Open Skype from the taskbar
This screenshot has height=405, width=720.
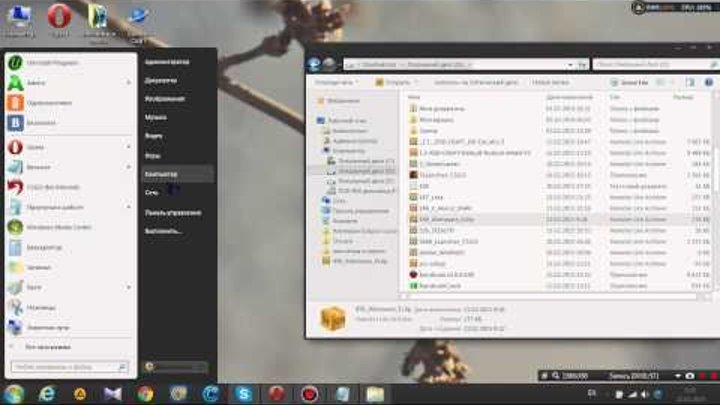coord(242,393)
